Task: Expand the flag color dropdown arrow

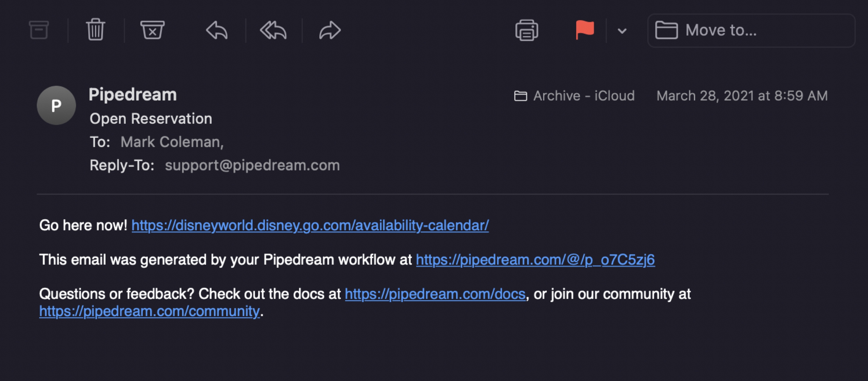Action: click(x=622, y=31)
